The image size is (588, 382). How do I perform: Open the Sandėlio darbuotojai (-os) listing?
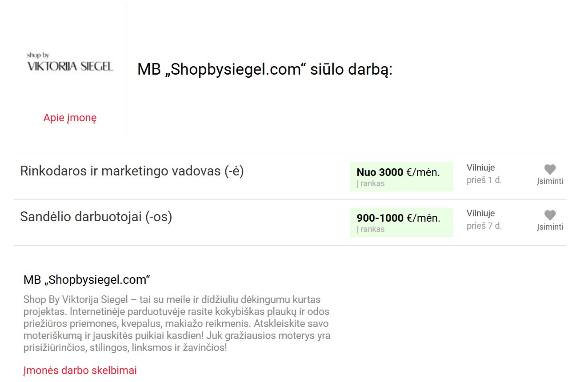[96, 217]
